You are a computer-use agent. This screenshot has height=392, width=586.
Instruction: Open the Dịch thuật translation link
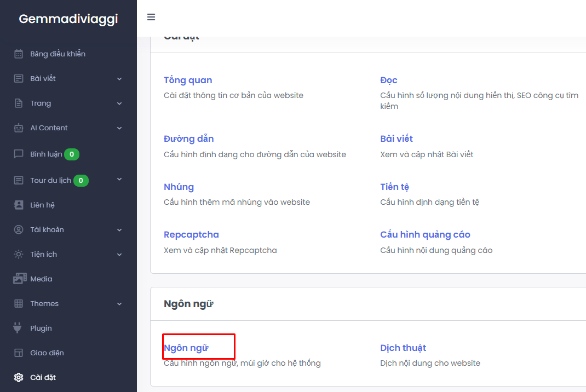pos(403,348)
